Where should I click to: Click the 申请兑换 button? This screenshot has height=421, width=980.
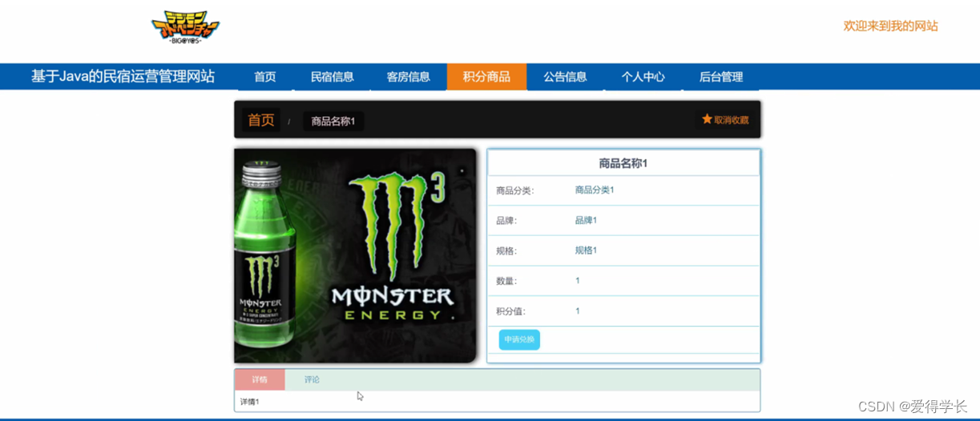click(519, 339)
